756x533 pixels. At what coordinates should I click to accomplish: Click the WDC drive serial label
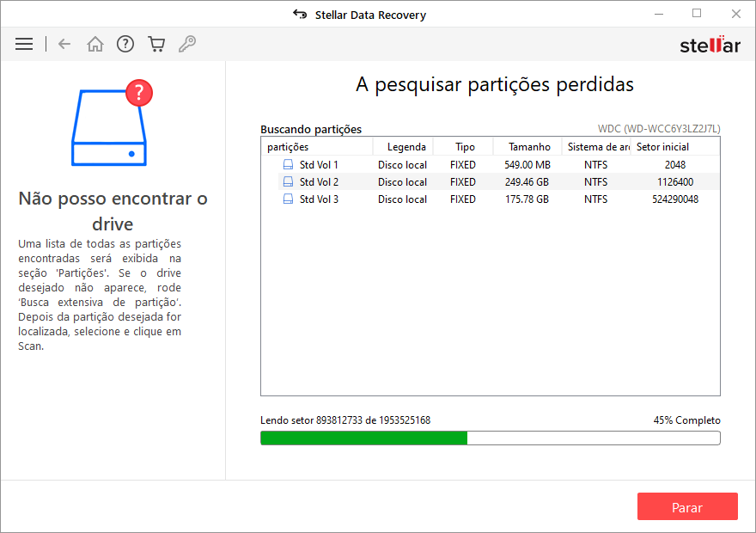point(659,129)
